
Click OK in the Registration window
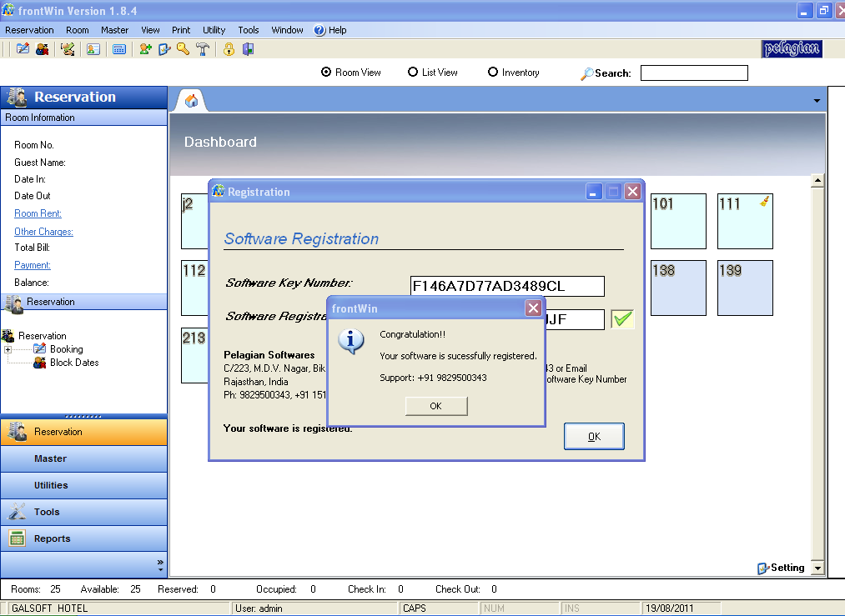pos(594,436)
